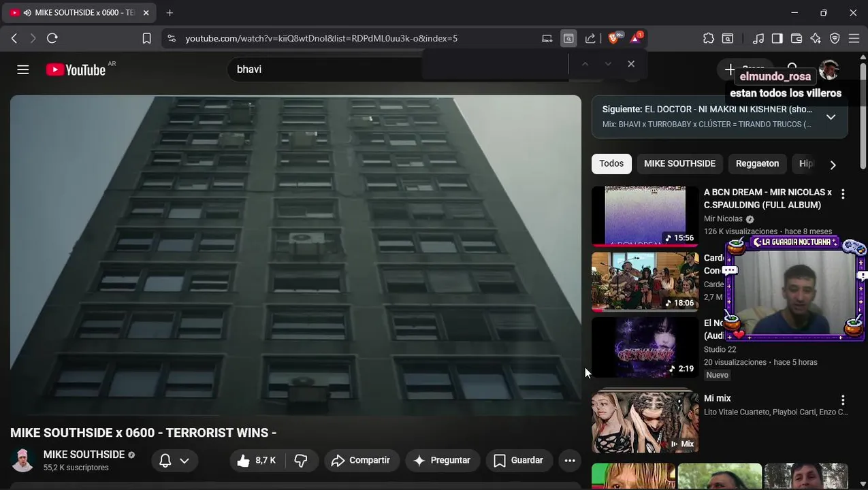Viewport: 868px width, 490px height.
Task: Open the browser main menu icon
Action: [854, 39]
